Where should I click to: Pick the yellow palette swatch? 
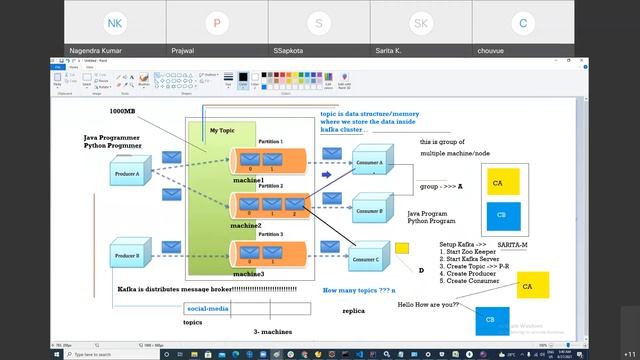pyautogui.click(x=295, y=75)
